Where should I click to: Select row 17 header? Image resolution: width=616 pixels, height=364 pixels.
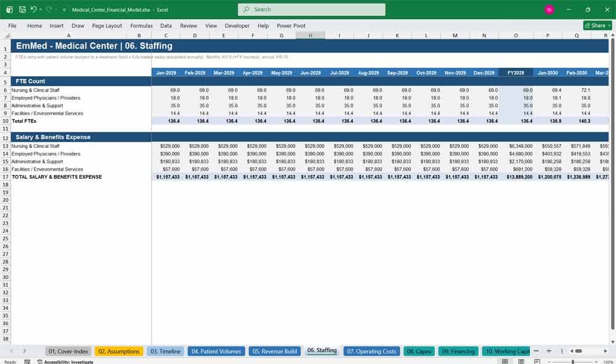pyautogui.click(x=6, y=177)
